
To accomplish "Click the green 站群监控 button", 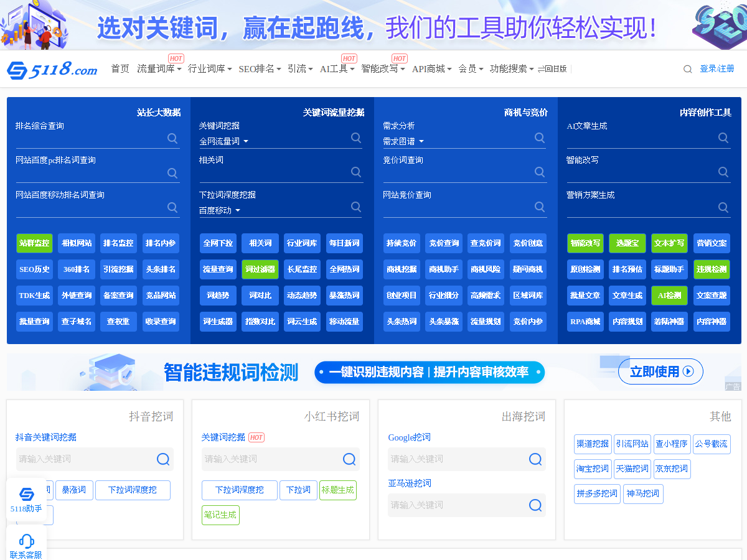I will [x=34, y=243].
